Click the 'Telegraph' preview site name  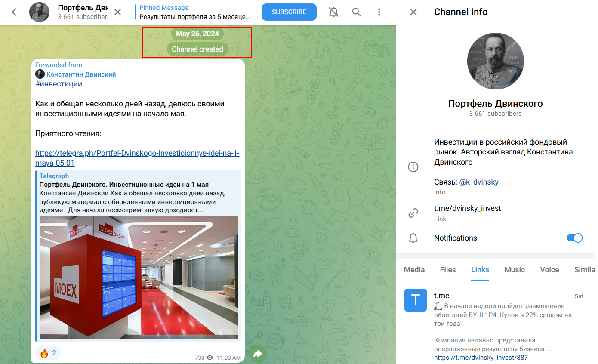[x=54, y=176]
